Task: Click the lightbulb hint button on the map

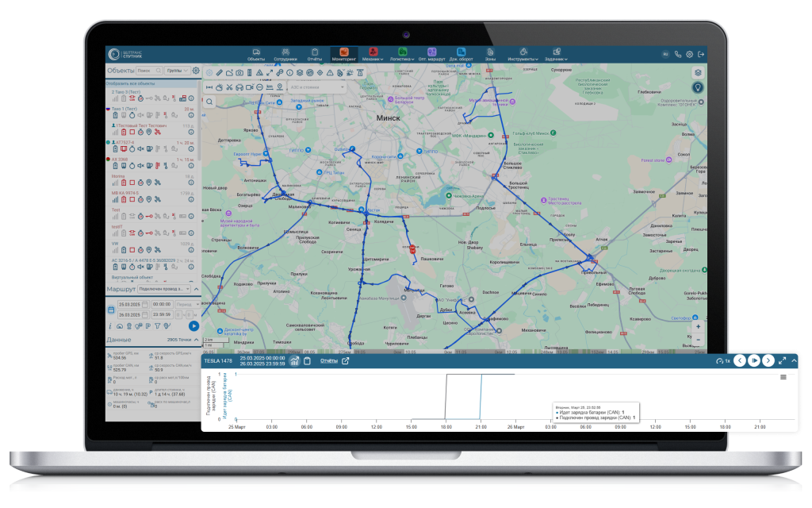Action: coord(698,87)
